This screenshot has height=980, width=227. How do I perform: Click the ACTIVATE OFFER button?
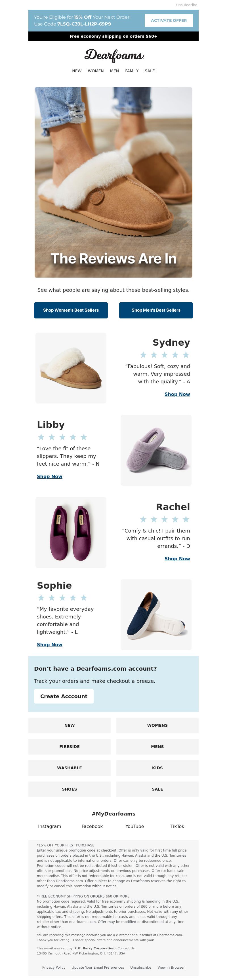tap(169, 20)
